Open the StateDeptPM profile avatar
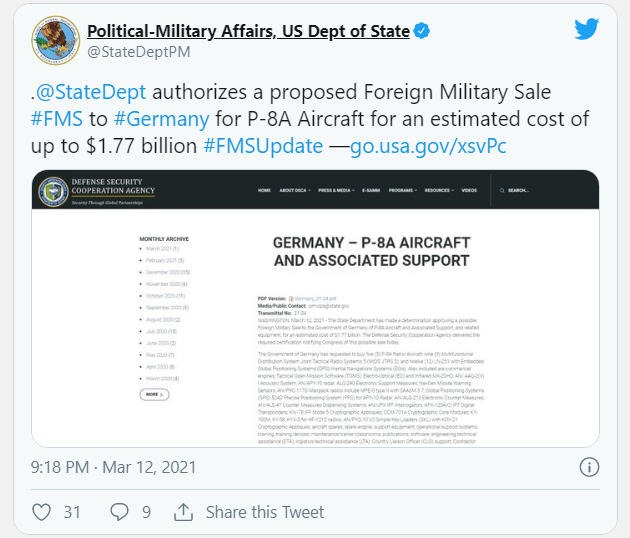The height and width of the screenshot is (538, 630). coord(56,40)
